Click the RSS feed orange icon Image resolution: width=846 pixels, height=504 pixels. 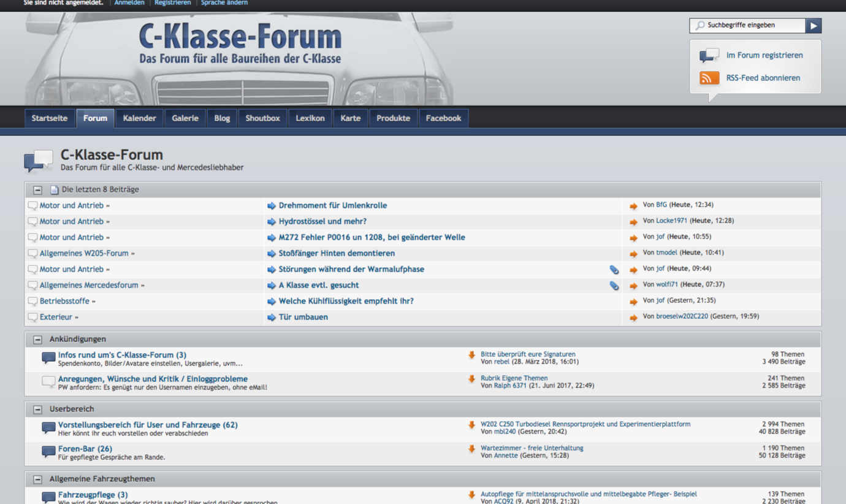click(x=709, y=78)
